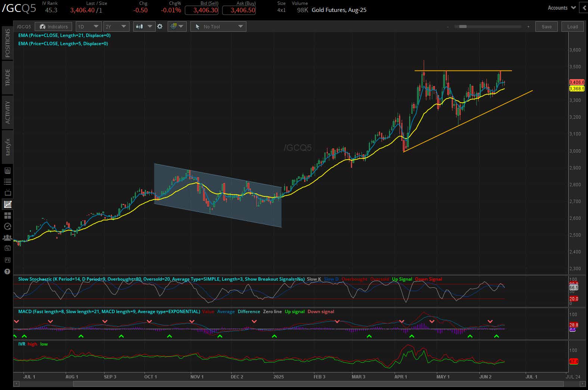The height and width of the screenshot is (390, 588).
Task: Open the candlestick chart style dropdown
Action: [x=144, y=26]
